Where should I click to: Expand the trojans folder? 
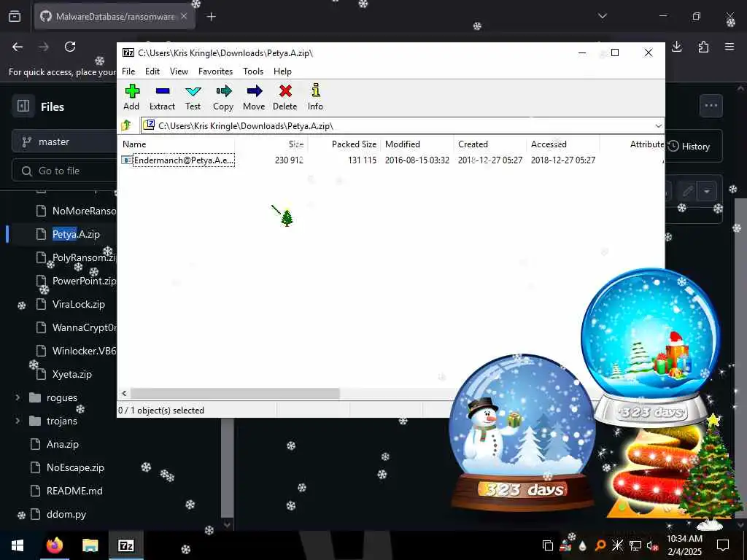click(x=18, y=421)
